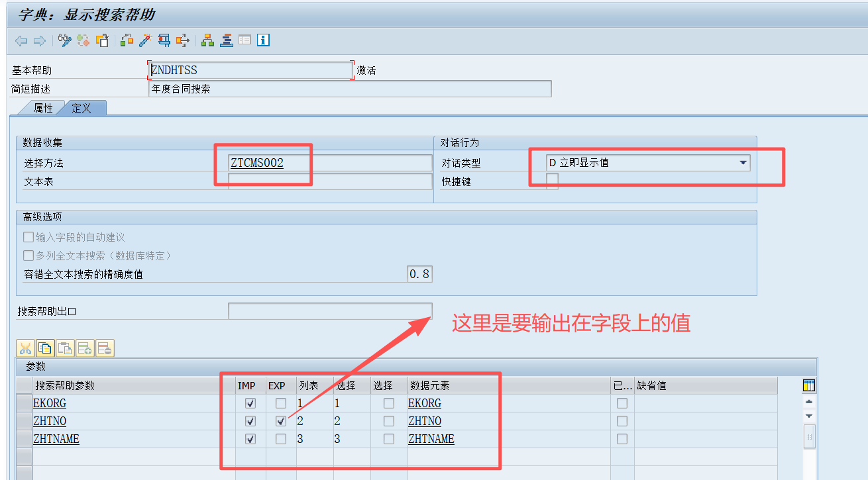868x480 pixels.
Task: Click the 年度合同搜索 description field
Action: pos(350,89)
